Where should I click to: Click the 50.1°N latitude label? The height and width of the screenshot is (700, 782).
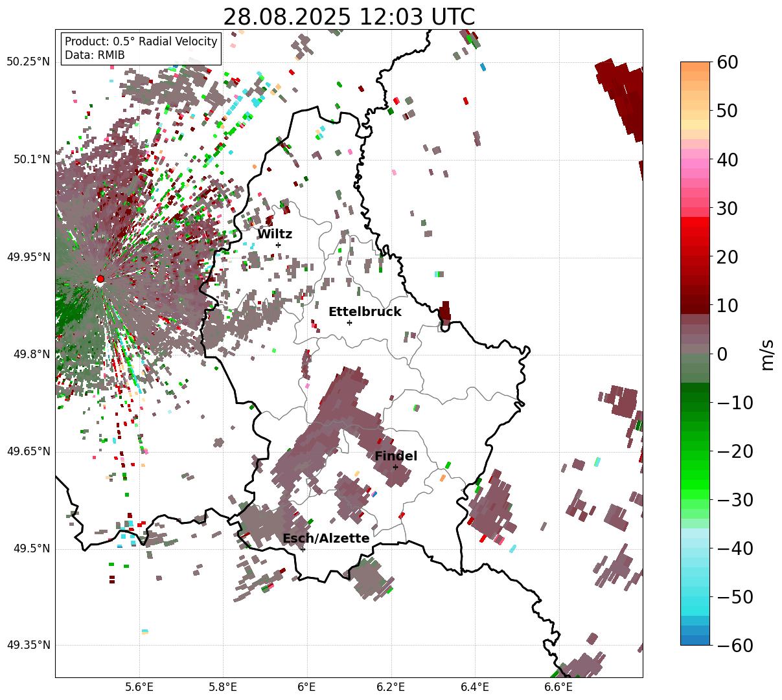31,159
